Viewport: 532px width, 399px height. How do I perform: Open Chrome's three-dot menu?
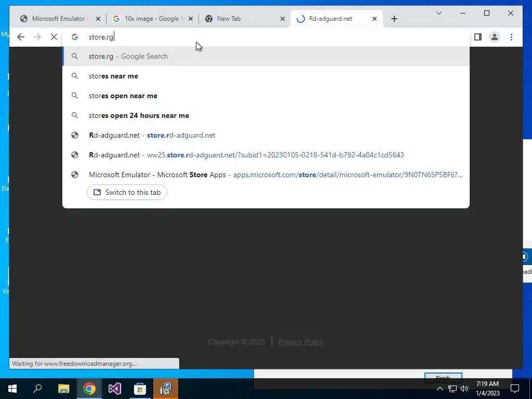[x=511, y=37]
